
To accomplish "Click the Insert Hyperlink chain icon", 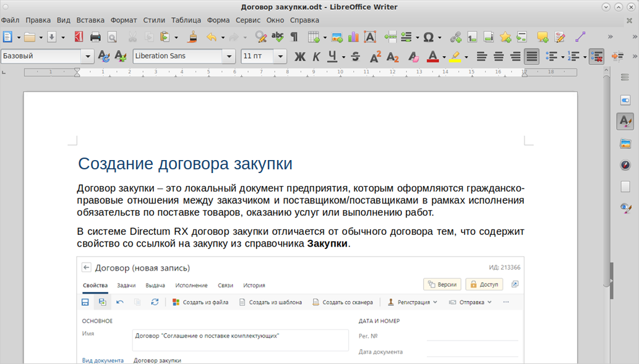I will pyautogui.click(x=455, y=37).
